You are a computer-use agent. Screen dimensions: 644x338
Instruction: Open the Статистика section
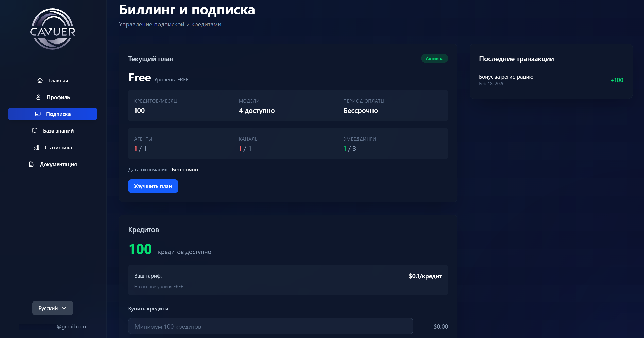tap(58, 148)
